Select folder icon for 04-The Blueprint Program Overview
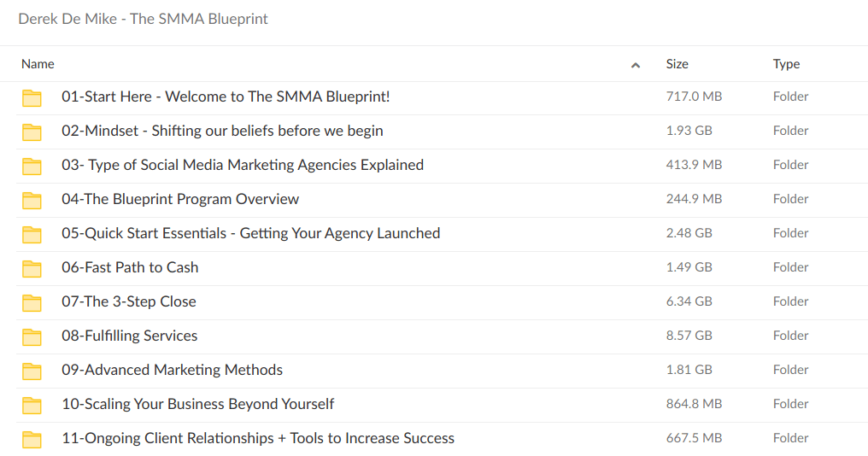 click(32, 200)
